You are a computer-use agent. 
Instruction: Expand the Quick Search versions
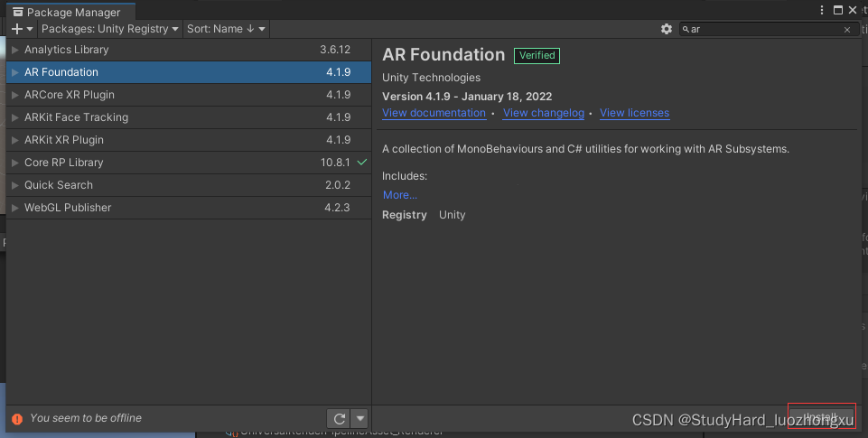point(15,185)
